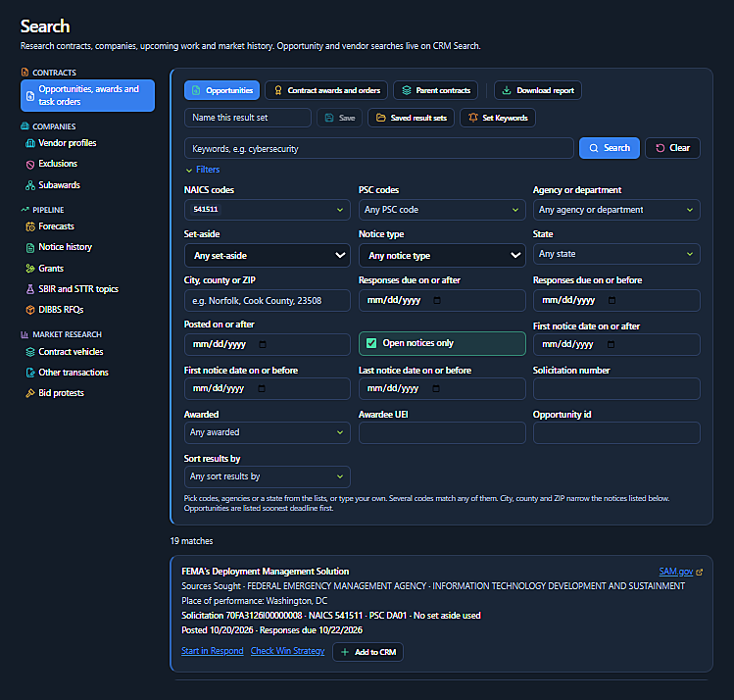This screenshot has height=700, width=734.
Task: Open Sort results by dropdown
Action: click(x=268, y=476)
